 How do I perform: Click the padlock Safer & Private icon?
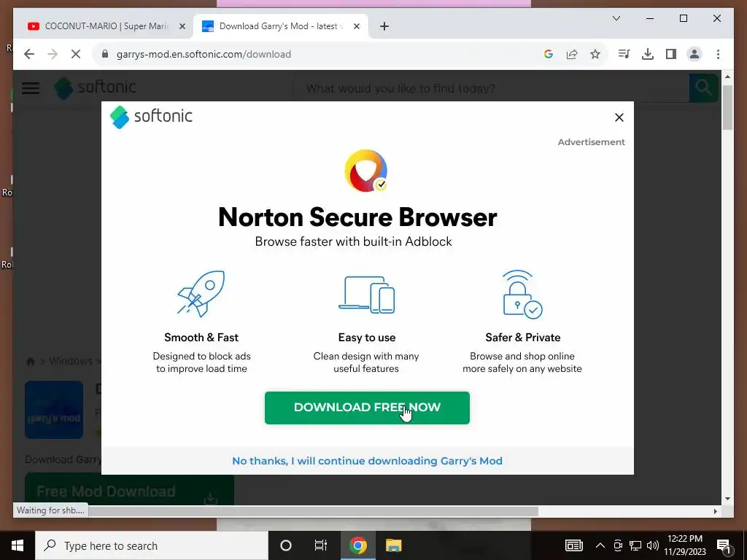(522, 295)
